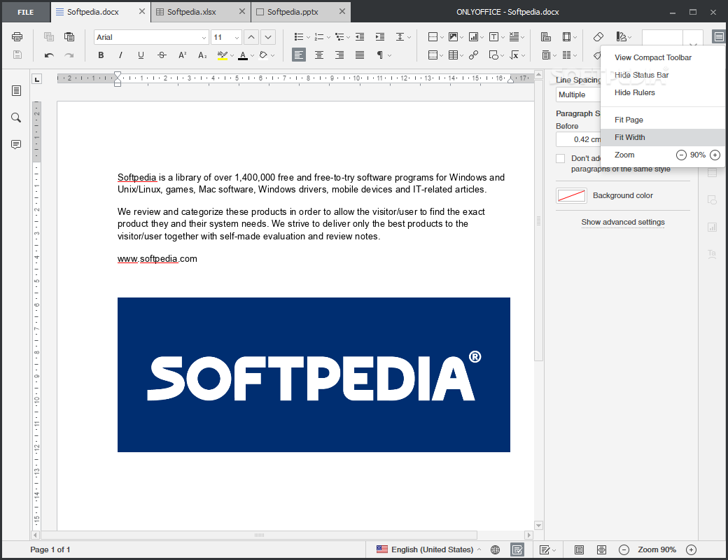Open the font size dropdown
Viewport: 728px width, 560px height.
[237, 37]
